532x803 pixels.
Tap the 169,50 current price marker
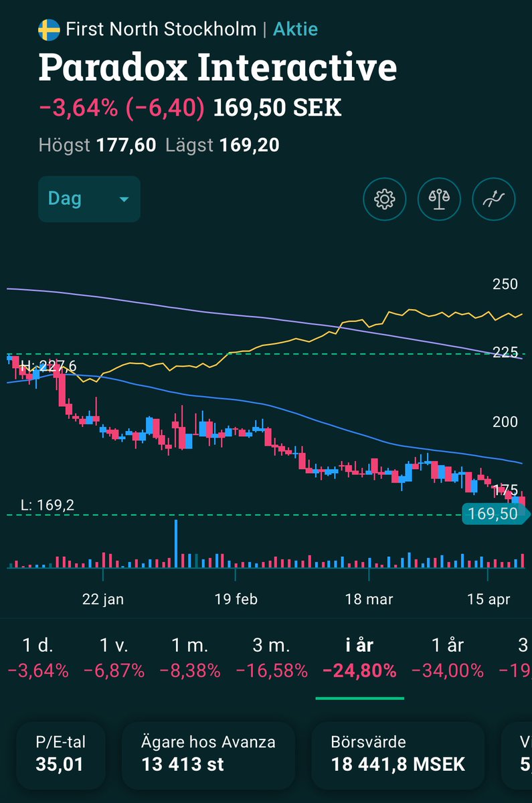coord(495,514)
